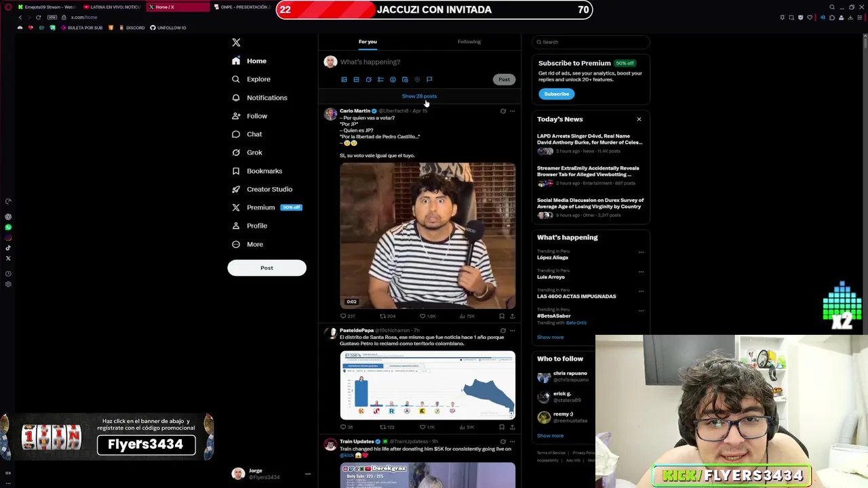
Task: Add a GIF to the composer
Action: pyautogui.click(x=356, y=80)
